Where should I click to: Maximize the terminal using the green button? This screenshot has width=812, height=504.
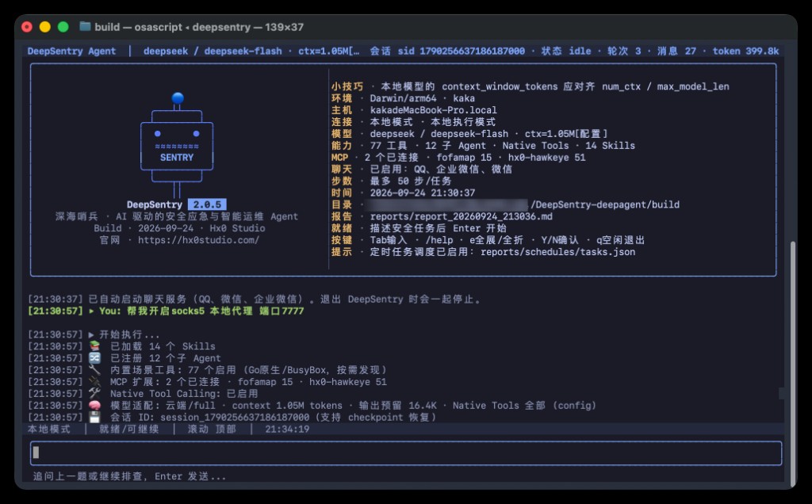coord(63,27)
